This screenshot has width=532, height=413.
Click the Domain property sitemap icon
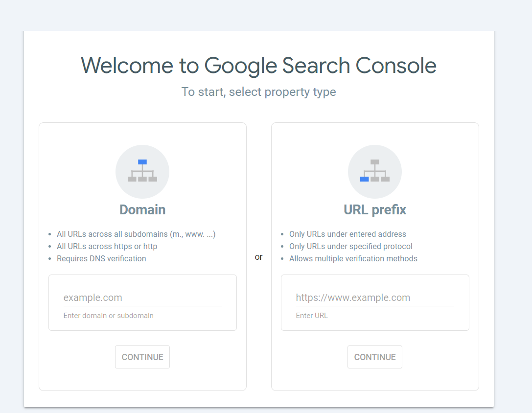tap(142, 171)
